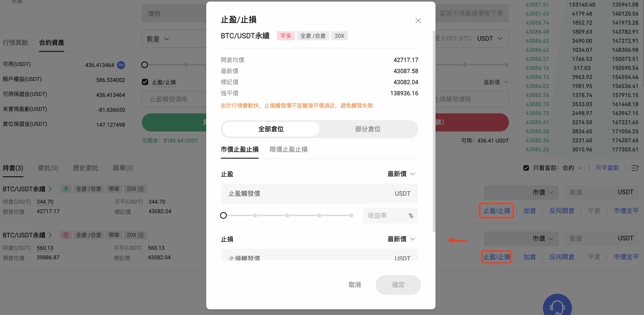Image resolution: width=644 pixels, height=315 pixels.
Task: Expand BTC/USDT永續 long position details
Action: tap(50, 189)
